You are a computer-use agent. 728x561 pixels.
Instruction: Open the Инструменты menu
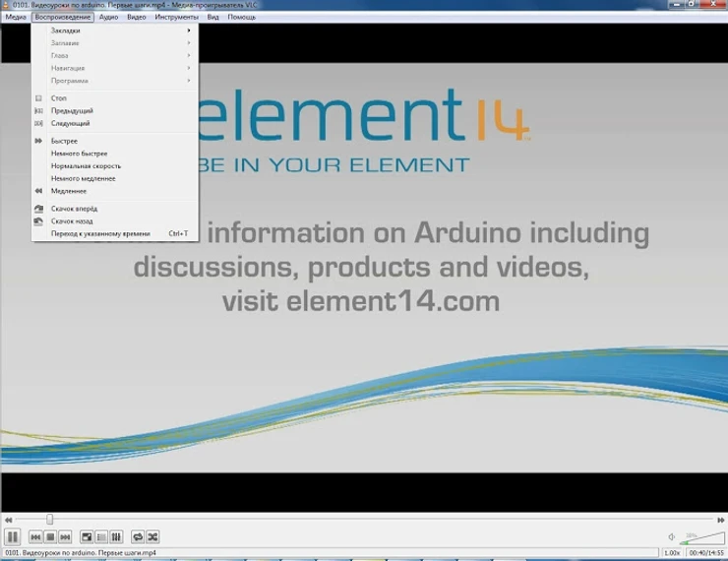[x=176, y=17]
